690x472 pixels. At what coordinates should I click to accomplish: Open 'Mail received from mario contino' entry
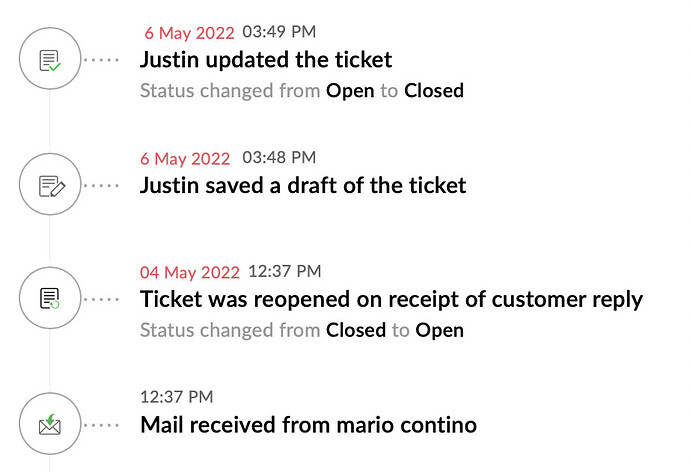coord(308,425)
